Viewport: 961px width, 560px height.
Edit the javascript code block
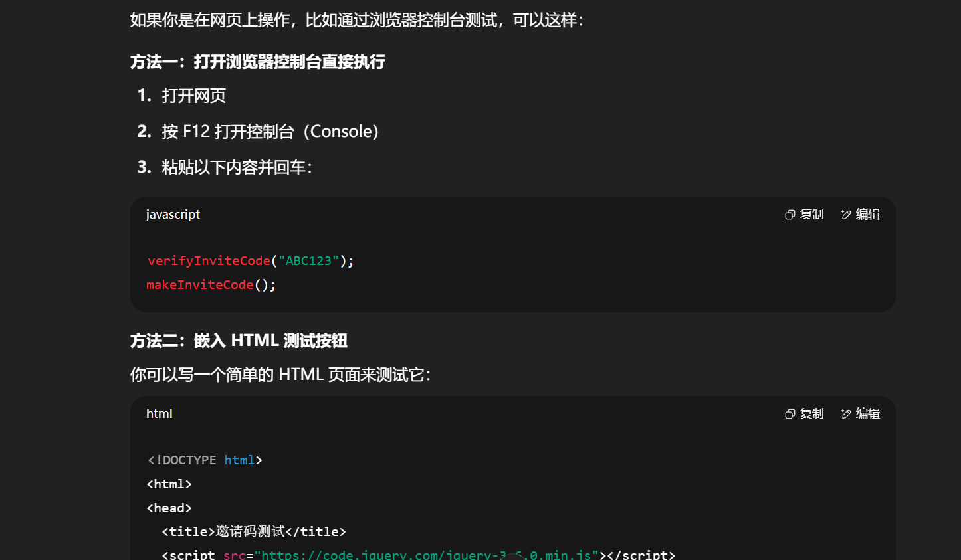point(861,214)
